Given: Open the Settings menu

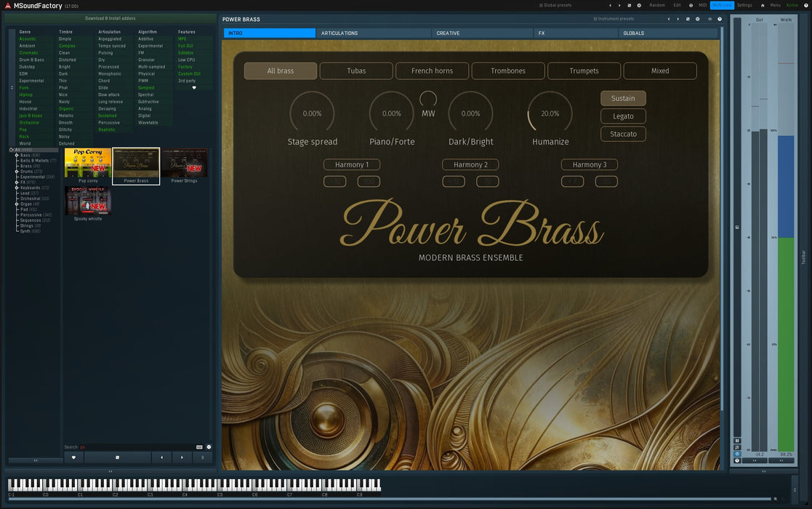Looking at the screenshot, I should click(x=744, y=5).
